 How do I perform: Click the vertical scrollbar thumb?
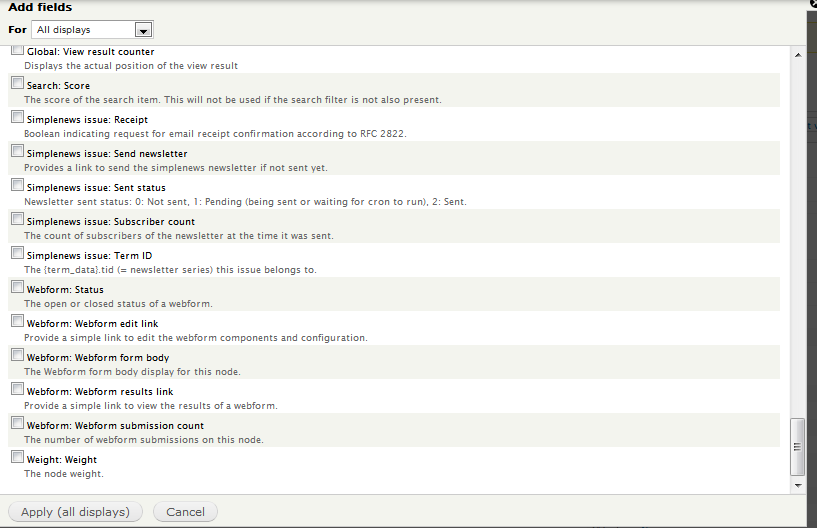[x=797, y=447]
